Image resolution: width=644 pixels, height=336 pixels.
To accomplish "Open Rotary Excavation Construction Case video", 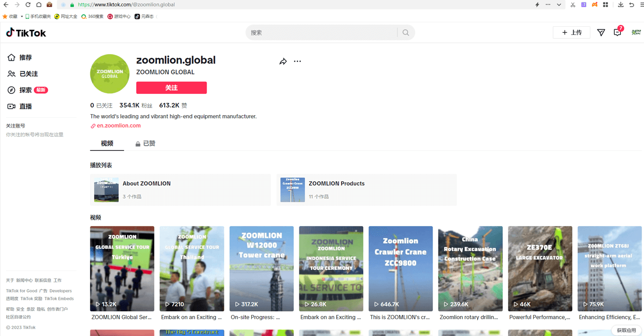I will coord(470,269).
